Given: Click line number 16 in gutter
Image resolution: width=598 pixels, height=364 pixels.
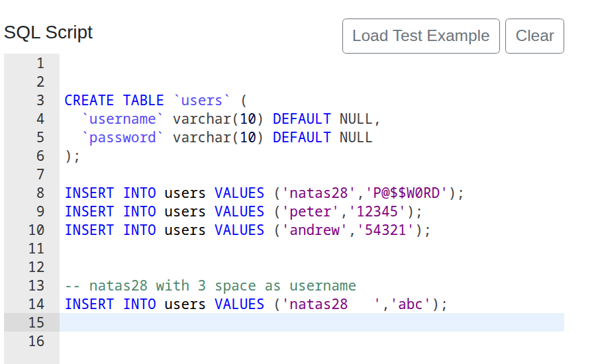Looking at the screenshot, I should click(x=36, y=341).
